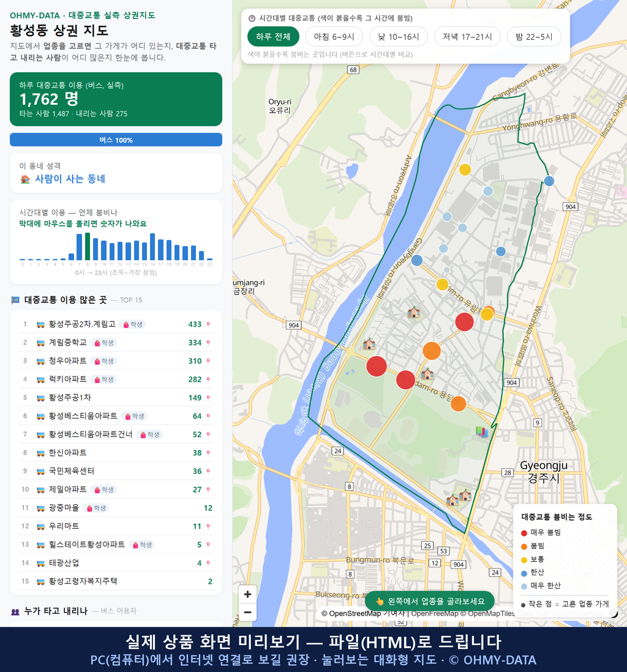Image resolution: width=627 pixels, height=672 pixels.
Task: Click the map pin icon for 황성주공2차.계림고
Action: pos(208,324)
